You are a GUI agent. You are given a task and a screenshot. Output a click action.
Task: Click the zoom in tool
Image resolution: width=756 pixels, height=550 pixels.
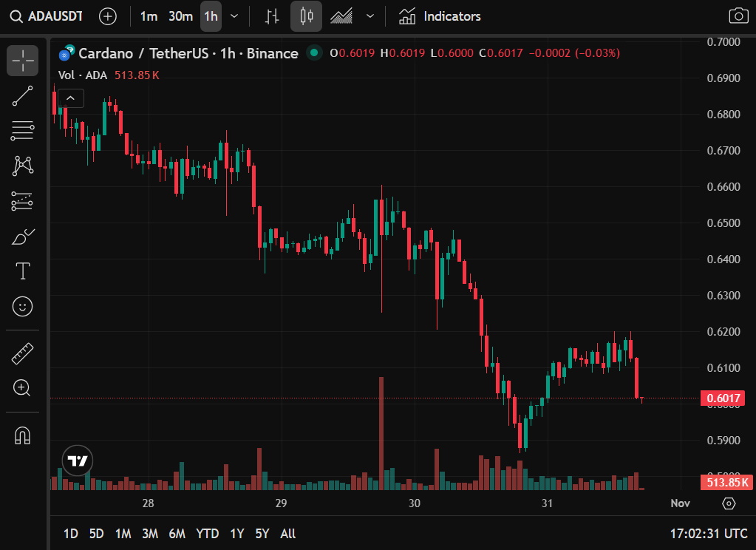(x=23, y=388)
